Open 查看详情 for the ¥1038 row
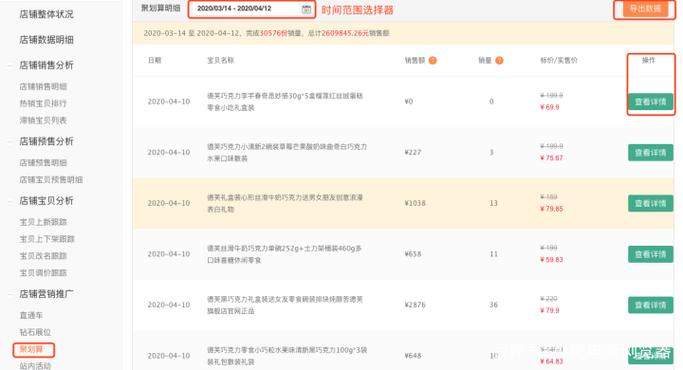The height and width of the screenshot is (370, 683). click(650, 204)
